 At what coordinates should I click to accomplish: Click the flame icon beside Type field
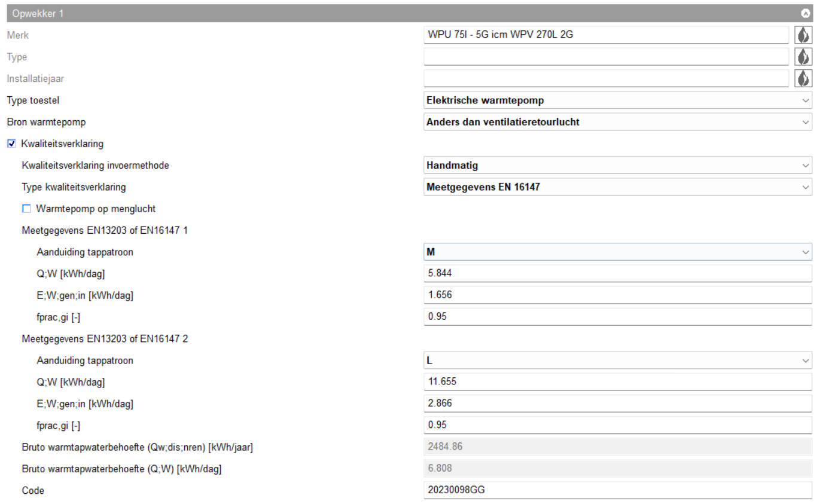803,57
